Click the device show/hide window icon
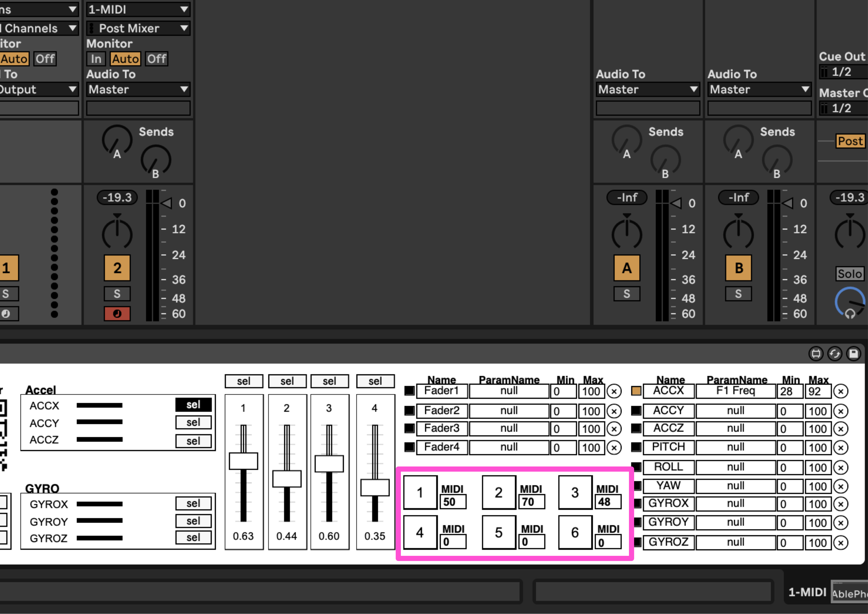Image resolution: width=868 pixels, height=614 pixels. [x=816, y=353]
